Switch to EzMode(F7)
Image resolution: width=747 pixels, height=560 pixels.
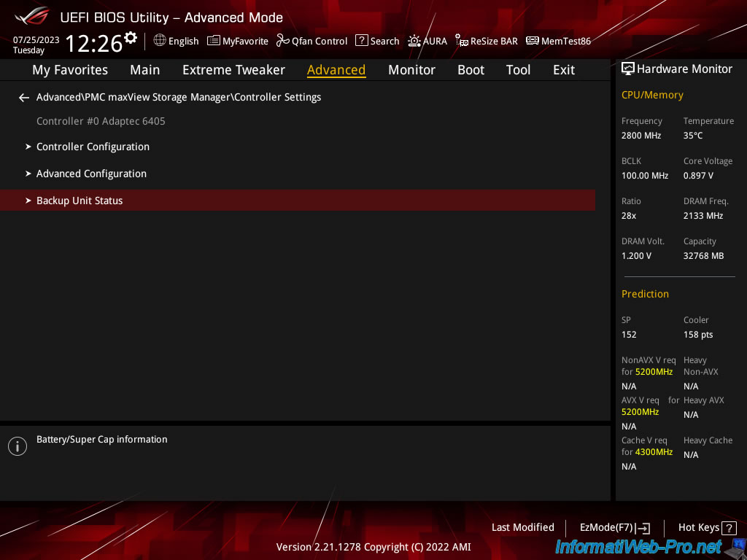[606, 528]
